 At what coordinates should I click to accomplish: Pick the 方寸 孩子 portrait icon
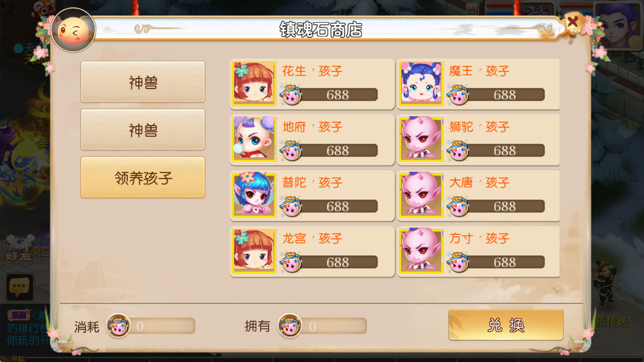pyautogui.click(x=421, y=251)
